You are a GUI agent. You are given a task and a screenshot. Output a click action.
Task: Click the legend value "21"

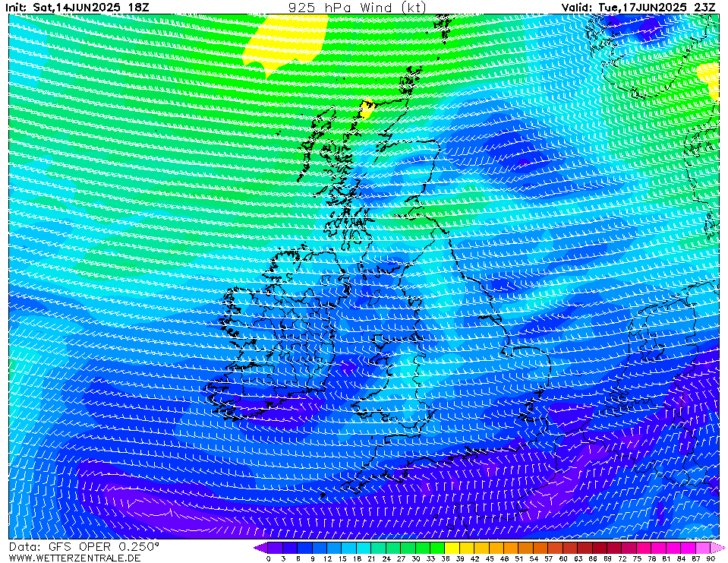coord(371,558)
